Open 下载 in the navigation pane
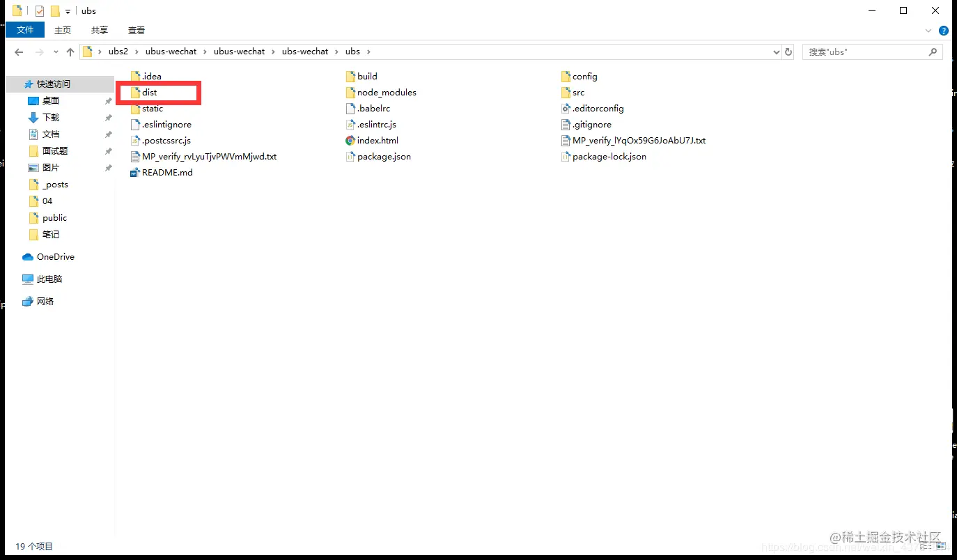This screenshot has height=560, width=957. point(51,117)
